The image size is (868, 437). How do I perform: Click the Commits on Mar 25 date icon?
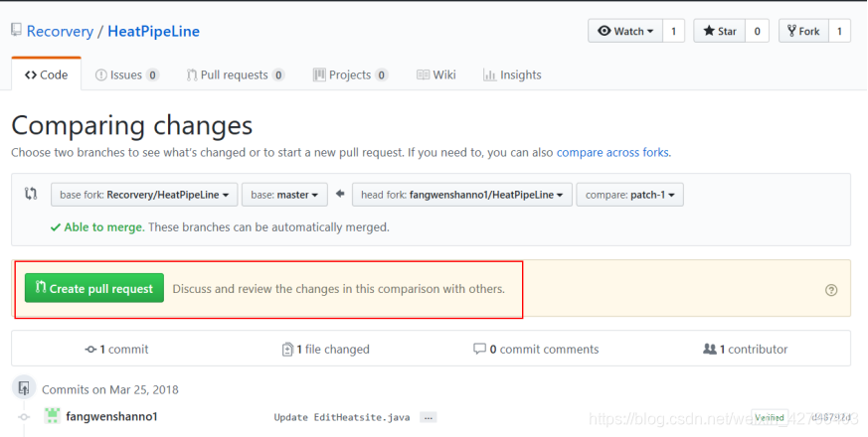click(x=24, y=387)
